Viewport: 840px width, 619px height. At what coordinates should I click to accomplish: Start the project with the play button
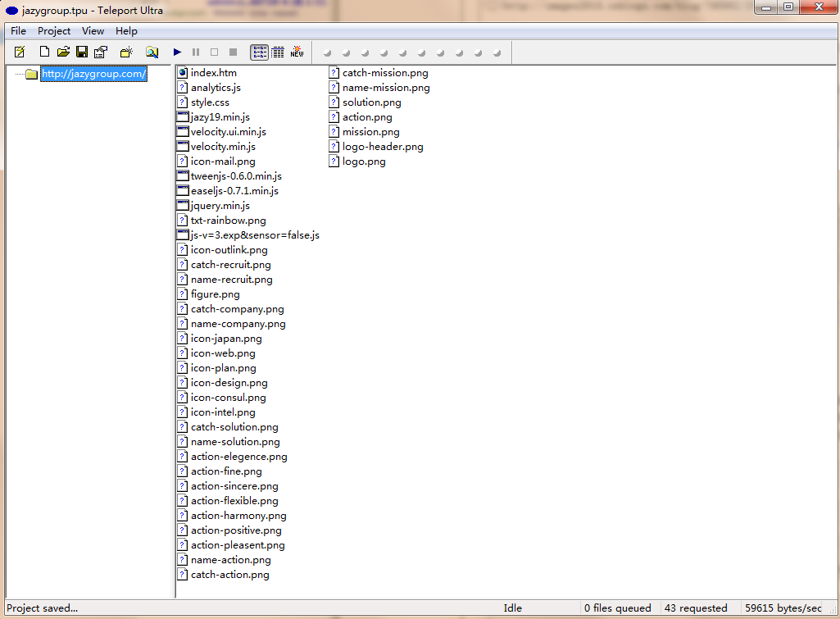tap(177, 52)
